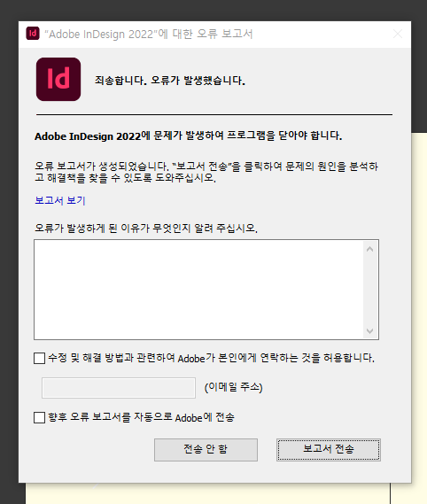Open the 보고서 보기 link
Screen dimensions: 427x504
click(x=60, y=200)
